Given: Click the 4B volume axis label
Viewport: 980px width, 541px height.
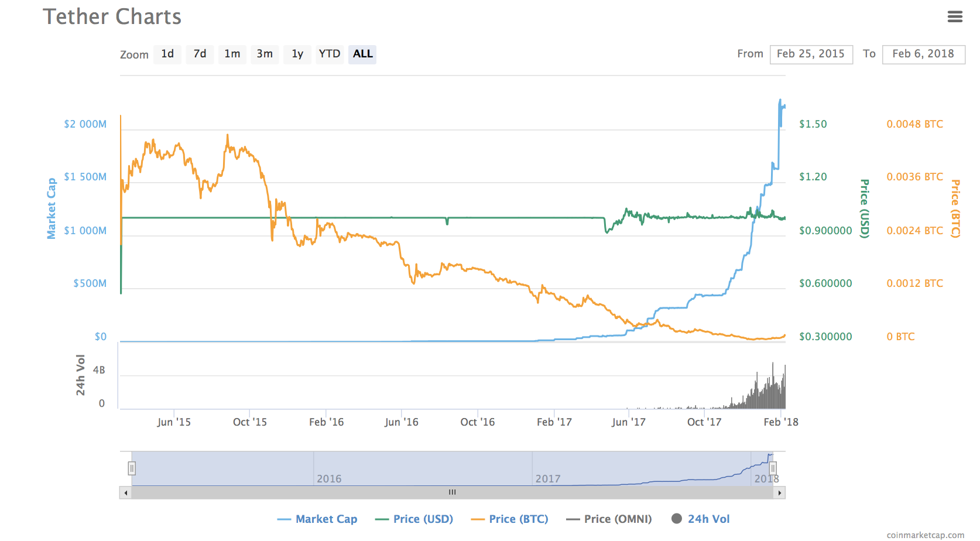Looking at the screenshot, I should (99, 370).
